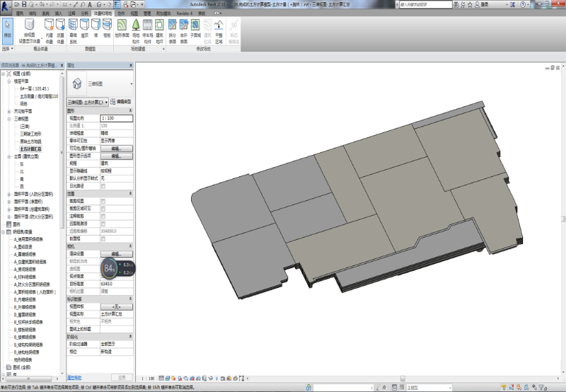Open the 选择 dropdown under Modify

(7, 48)
